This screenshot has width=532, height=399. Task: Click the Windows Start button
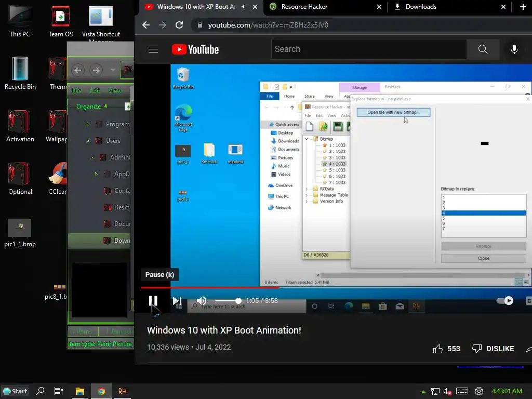[15, 391]
